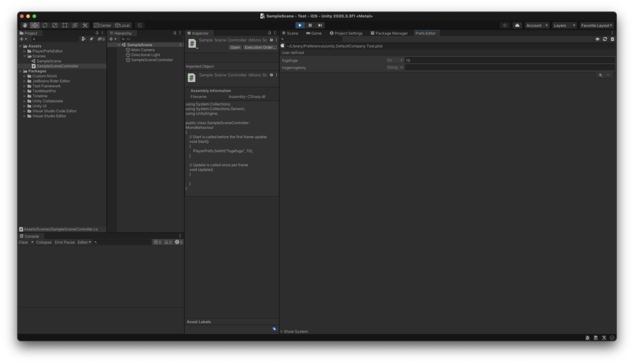
Task: Click the refresh icon in Prefs Editor
Action: pos(604,38)
